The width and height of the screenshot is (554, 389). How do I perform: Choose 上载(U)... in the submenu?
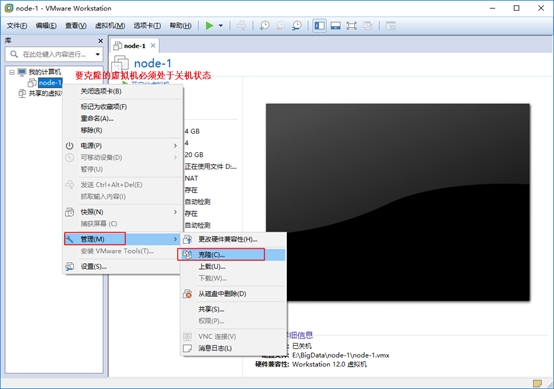(x=233, y=266)
